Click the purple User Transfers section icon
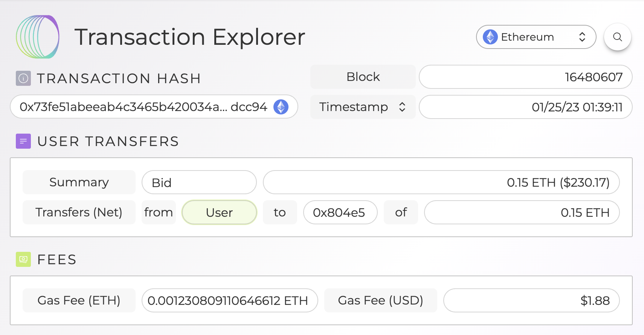The width and height of the screenshot is (644, 335). (x=23, y=141)
